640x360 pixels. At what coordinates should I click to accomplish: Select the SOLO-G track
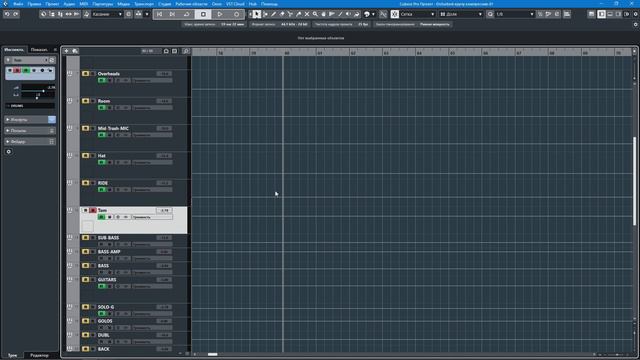pos(106,307)
